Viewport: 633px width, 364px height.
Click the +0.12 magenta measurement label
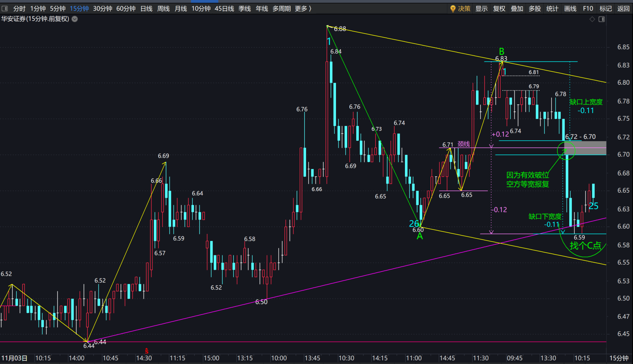coord(500,134)
